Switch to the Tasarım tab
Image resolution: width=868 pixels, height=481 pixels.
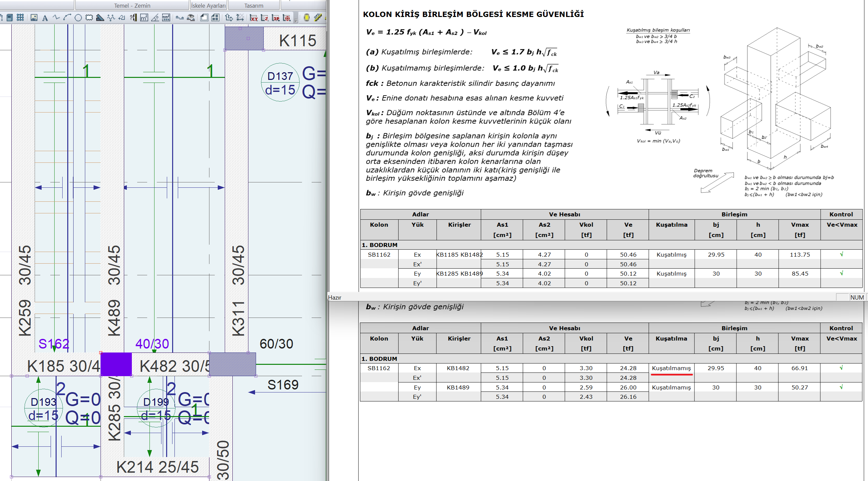coord(253,5)
